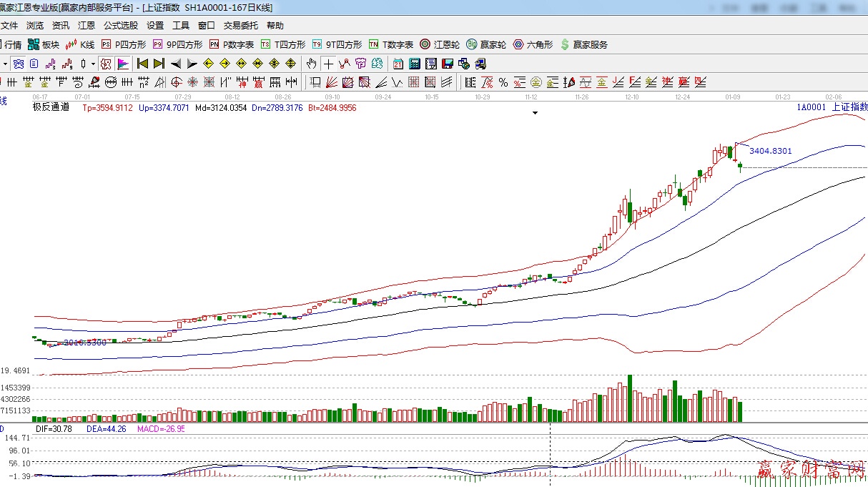Open the calculator icon in toolbar
The width and height of the screenshot is (868, 487).
[x=414, y=64]
